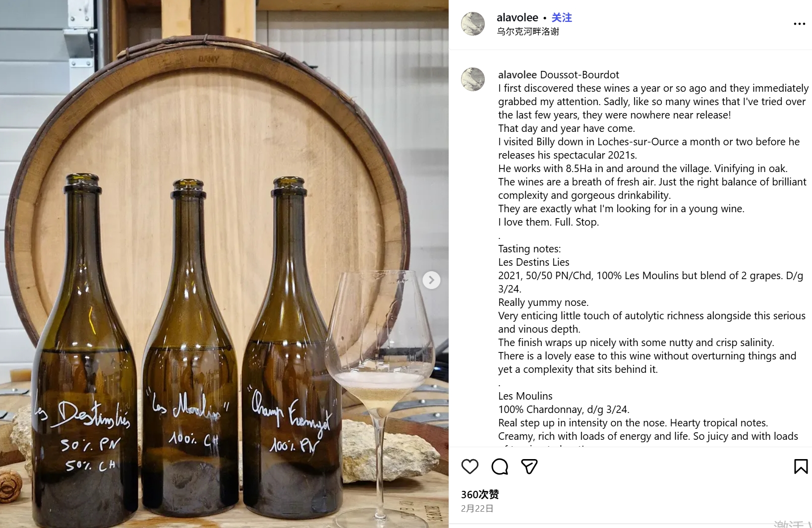Open location 乌尔克河畔洛谢
This screenshot has width=812, height=528.
tap(527, 32)
